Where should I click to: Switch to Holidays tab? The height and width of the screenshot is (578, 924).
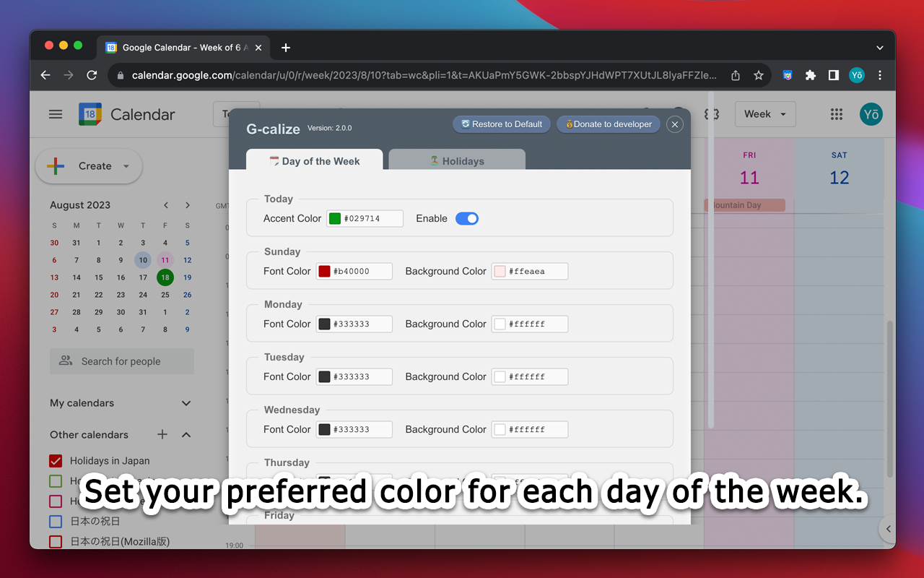point(457,160)
